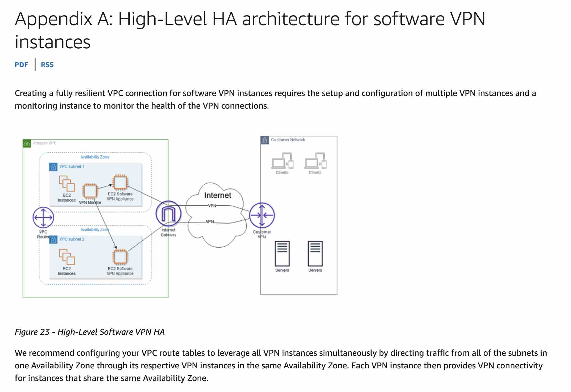Click the Appendix A page heading
Viewport: 571px width, 392px height.
pos(250,30)
